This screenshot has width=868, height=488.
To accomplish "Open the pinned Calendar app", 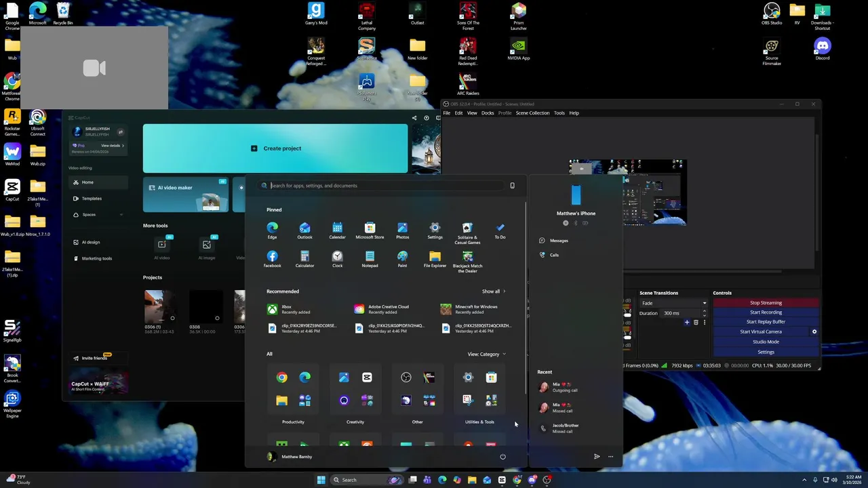I will [337, 230].
